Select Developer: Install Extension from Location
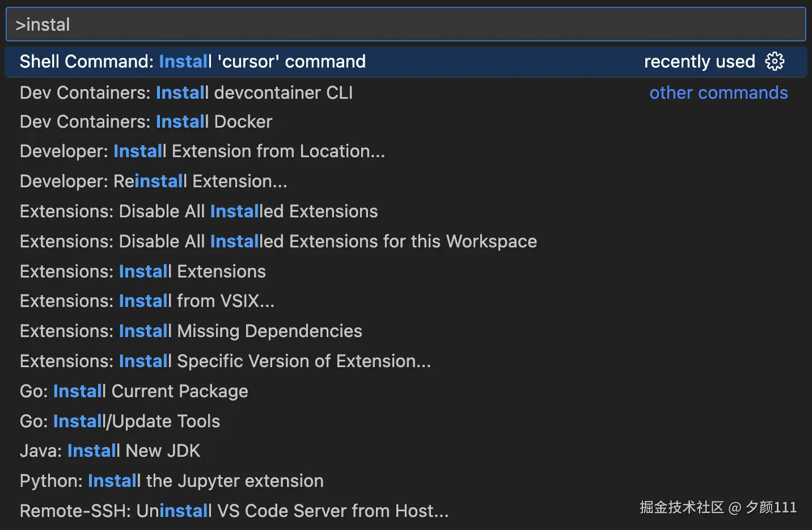This screenshot has height=530, width=812. pyautogui.click(x=202, y=152)
